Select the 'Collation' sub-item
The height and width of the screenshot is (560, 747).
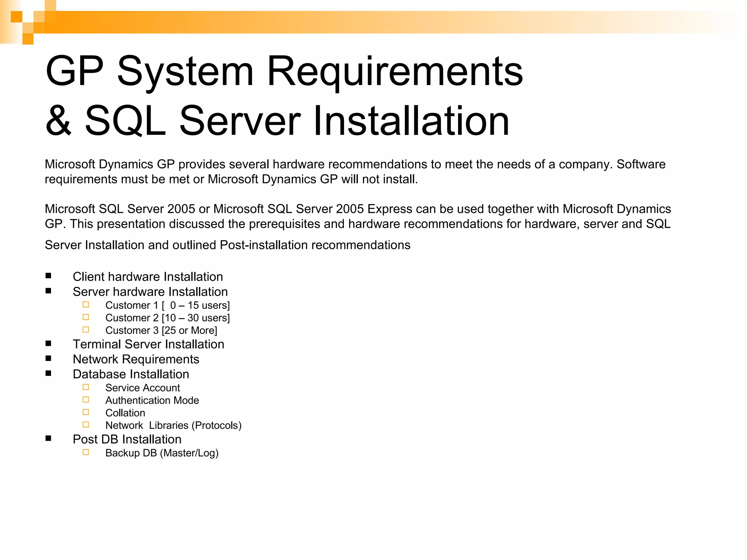(x=125, y=413)
